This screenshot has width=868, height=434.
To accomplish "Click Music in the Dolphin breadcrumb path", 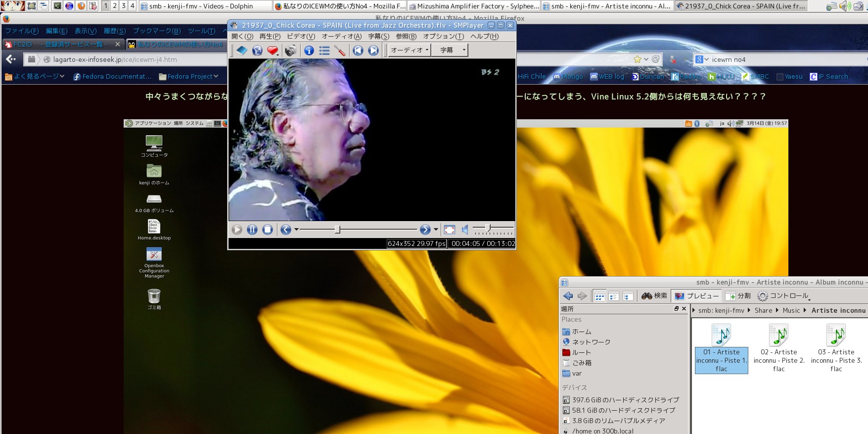I will tap(791, 310).
